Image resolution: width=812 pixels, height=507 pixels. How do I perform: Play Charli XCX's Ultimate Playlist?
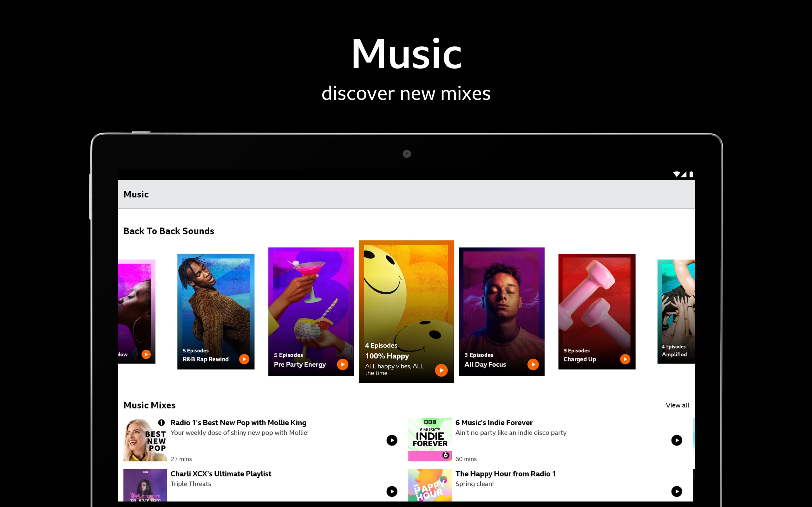tap(392, 491)
